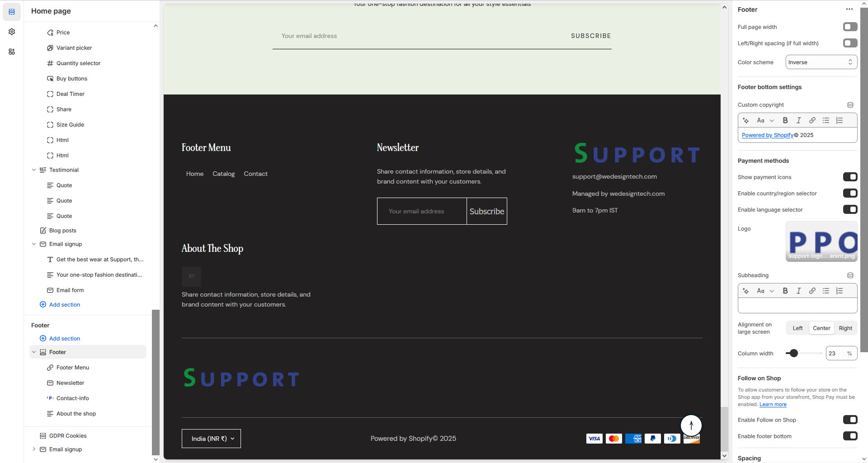
Task: Open the App embeds icon in left rail
Action: point(12,52)
